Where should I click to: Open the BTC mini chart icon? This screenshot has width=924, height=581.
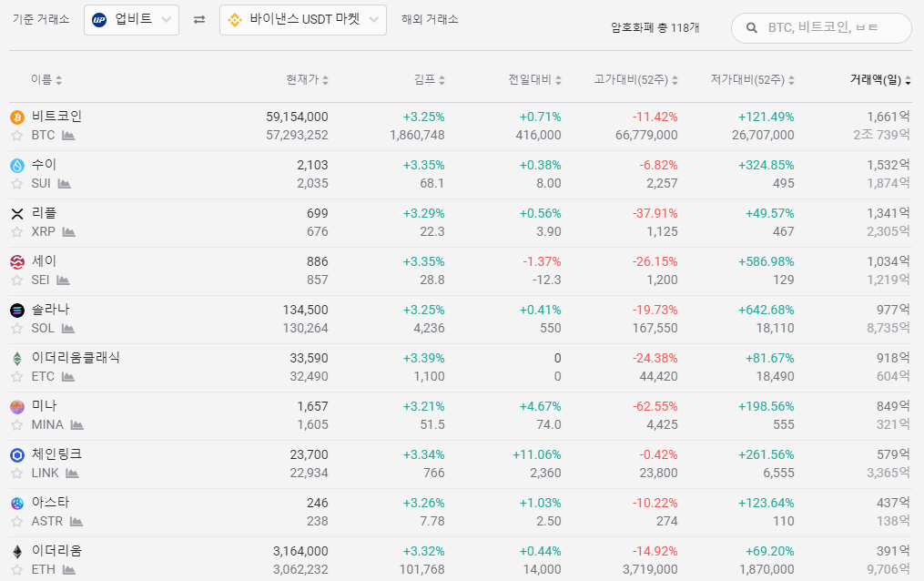(x=68, y=136)
